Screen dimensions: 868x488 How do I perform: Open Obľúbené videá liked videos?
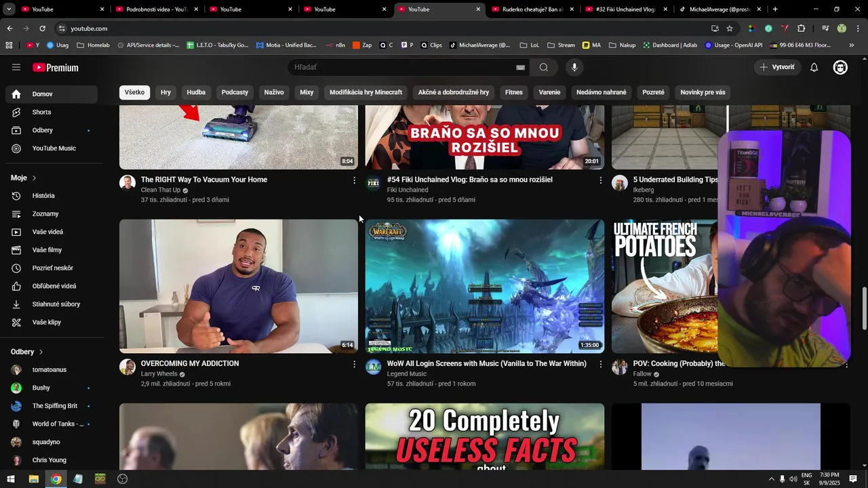point(52,286)
